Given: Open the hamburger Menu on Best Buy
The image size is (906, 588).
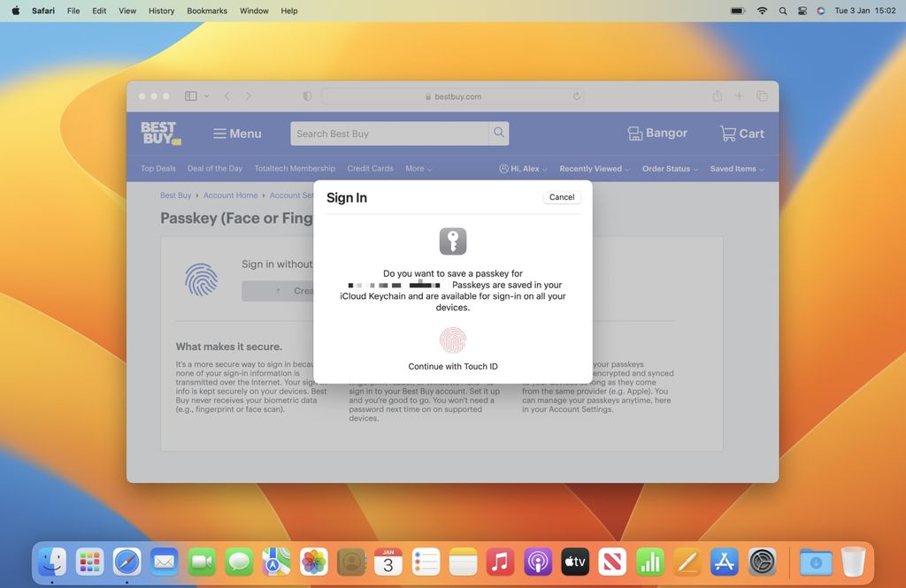Looking at the screenshot, I should [218, 133].
